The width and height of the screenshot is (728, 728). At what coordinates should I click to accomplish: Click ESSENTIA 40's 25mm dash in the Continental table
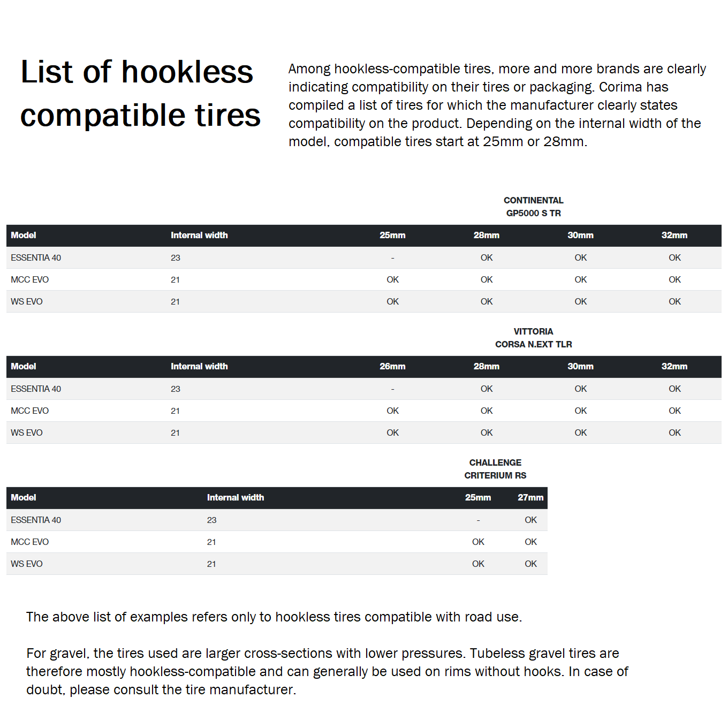(x=392, y=258)
